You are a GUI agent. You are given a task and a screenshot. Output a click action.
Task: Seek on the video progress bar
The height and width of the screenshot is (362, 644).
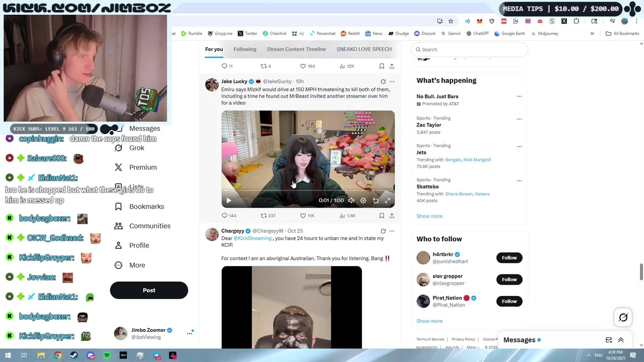[x=308, y=191]
